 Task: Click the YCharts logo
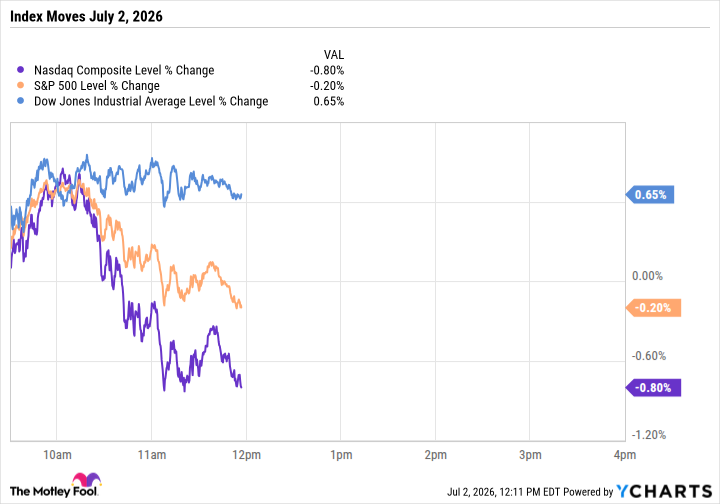click(x=664, y=491)
